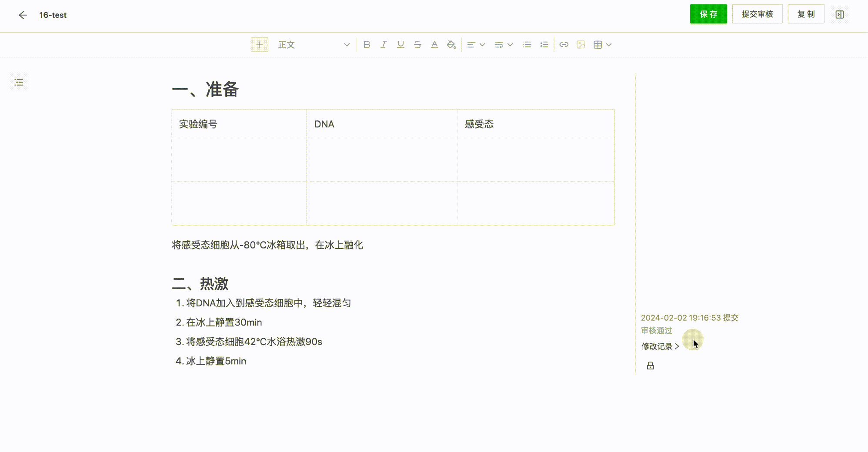
Task: Click the 保存 save button
Action: pyautogui.click(x=708, y=14)
